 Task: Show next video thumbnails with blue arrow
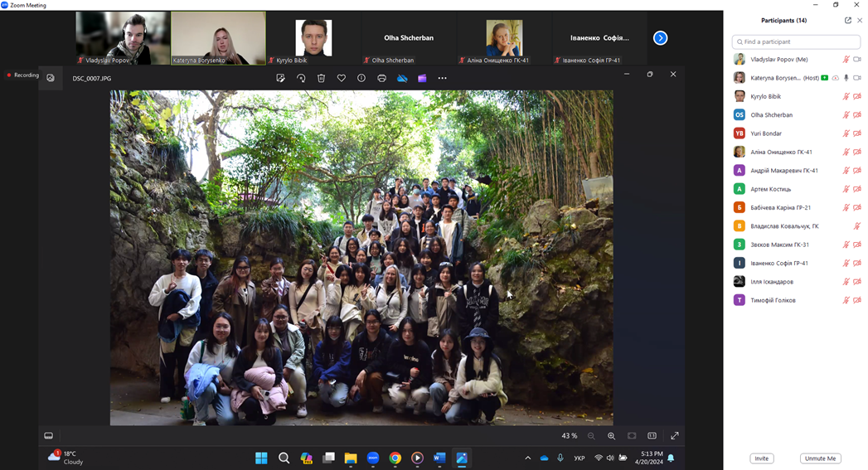coord(660,38)
